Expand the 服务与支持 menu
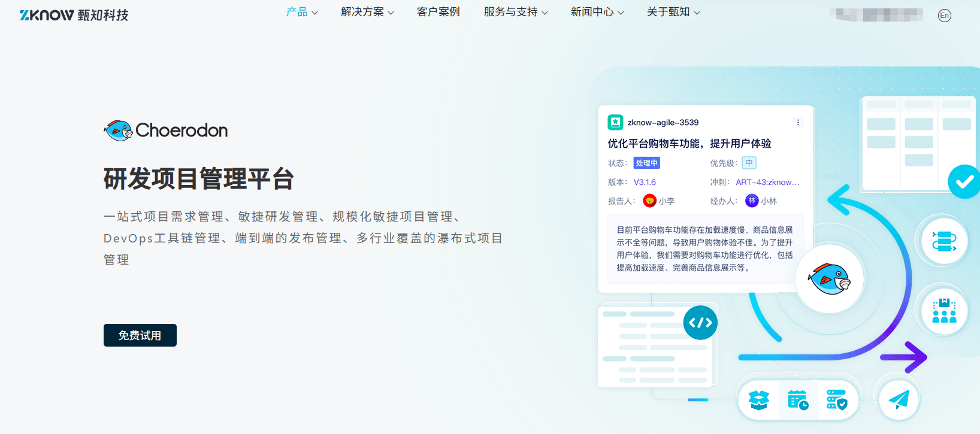 tap(516, 12)
